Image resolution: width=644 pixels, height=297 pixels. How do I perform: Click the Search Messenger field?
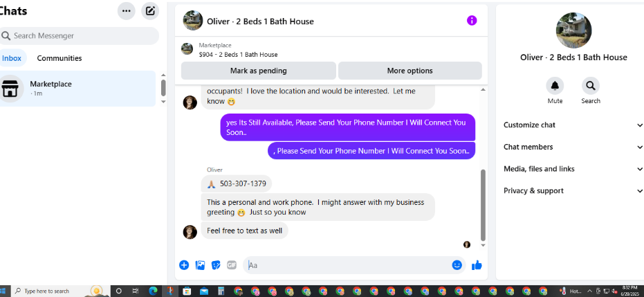pyautogui.click(x=78, y=36)
